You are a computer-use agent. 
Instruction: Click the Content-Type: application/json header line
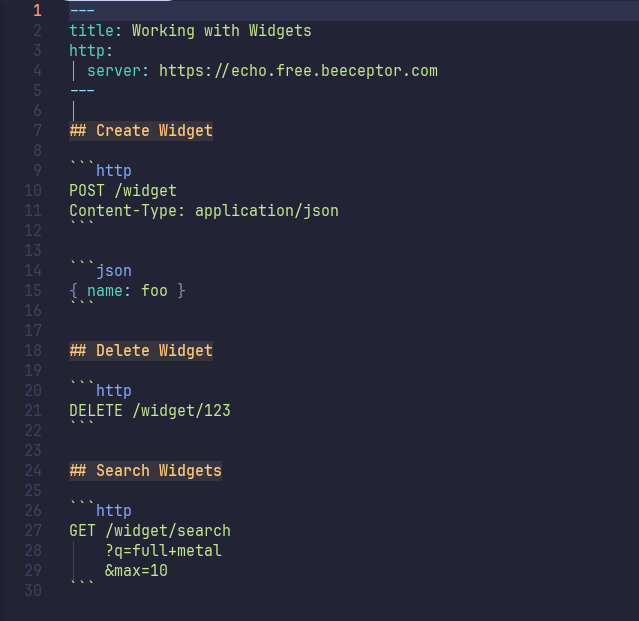coord(204,211)
